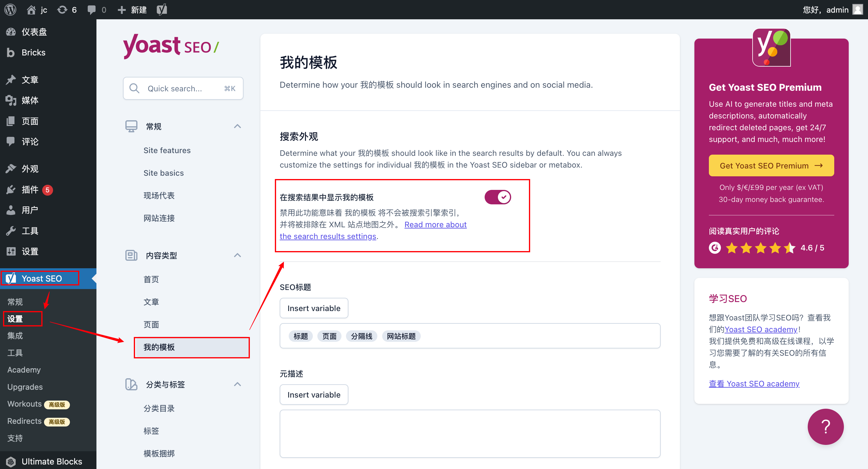Image resolution: width=868 pixels, height=469 pixels.
Task: Click the inline Yoast SEO academy link
Action: (x=761, y=329)
